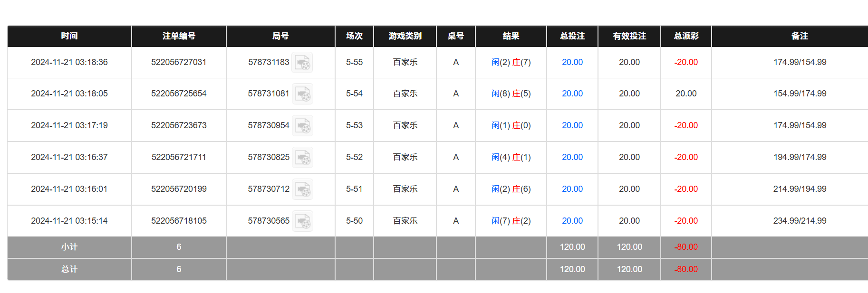The height and width of the screenshot is (293, 868).
Task: Click the blue 20.00 bet on game 578730565
Action: point(572,221)
